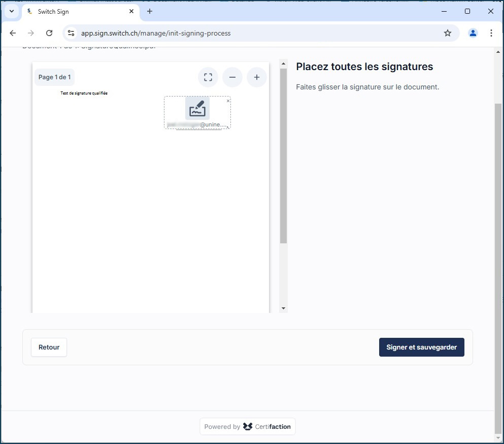Screen dimensions: 504x444
Task: Click the address bar URL field
Action: coord(254,33)
